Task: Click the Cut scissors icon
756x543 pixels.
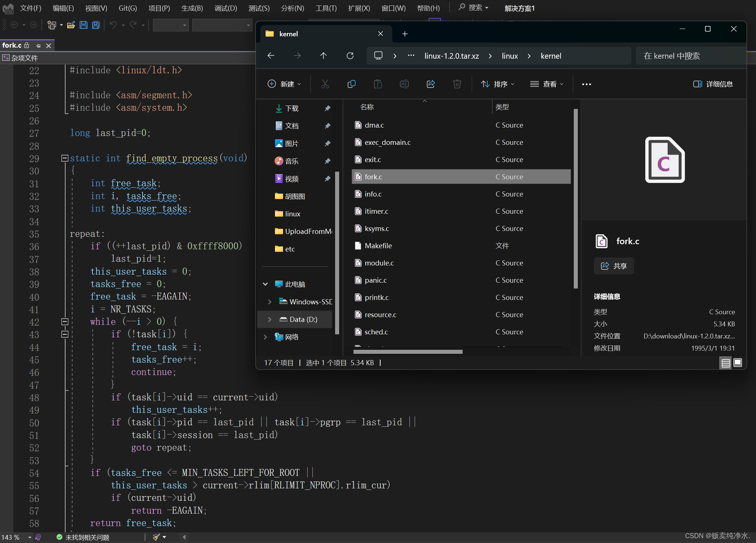Action: [x=325, y=84]
